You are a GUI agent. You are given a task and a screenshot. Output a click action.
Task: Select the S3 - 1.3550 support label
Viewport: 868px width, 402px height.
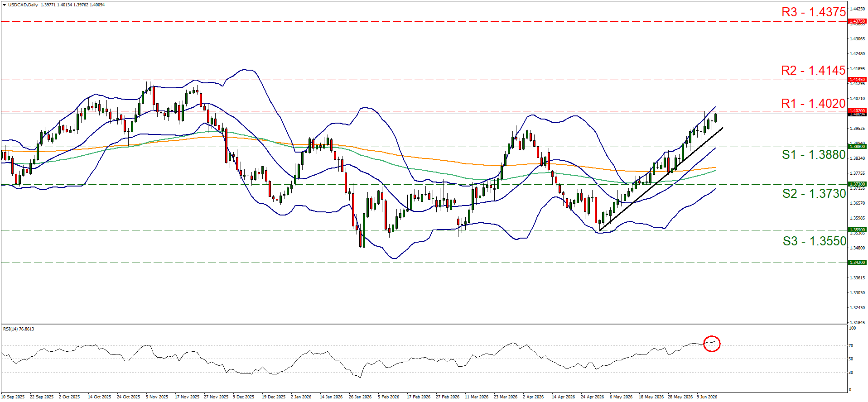[x=815, y=241]
